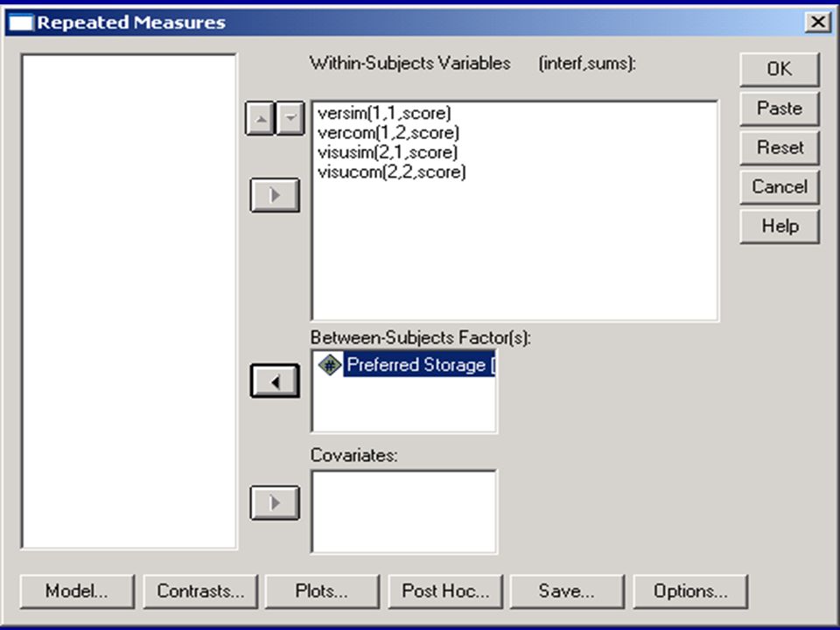The width and height of the screenshot is (840, 630).
Task: Select visucom(2,2,score) in the variables list
Action: pyautogui.click(x=392, y=172)
